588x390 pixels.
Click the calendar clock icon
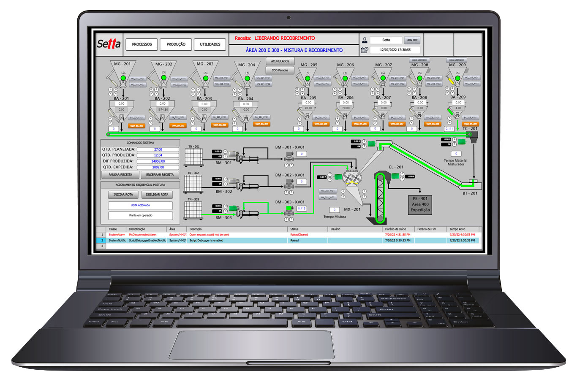coord(365,50)
